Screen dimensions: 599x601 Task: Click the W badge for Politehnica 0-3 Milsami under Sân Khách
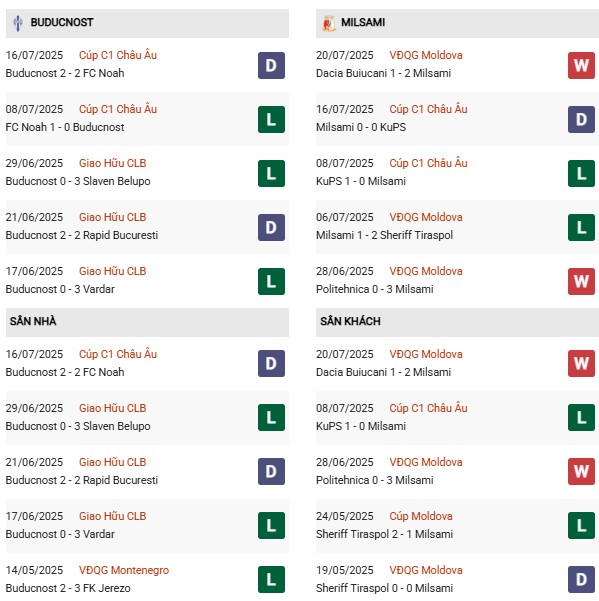point(581,471)
